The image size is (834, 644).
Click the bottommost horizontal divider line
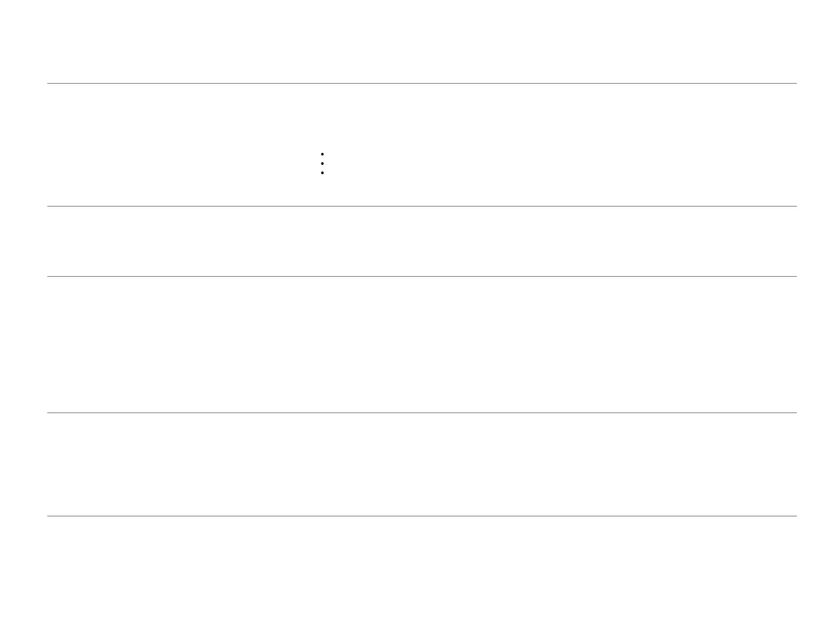click(421, 516)
